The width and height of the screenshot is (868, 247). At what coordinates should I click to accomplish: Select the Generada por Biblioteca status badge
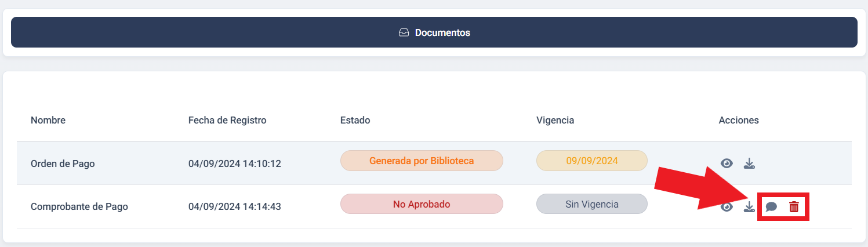(x=422, y=161)
